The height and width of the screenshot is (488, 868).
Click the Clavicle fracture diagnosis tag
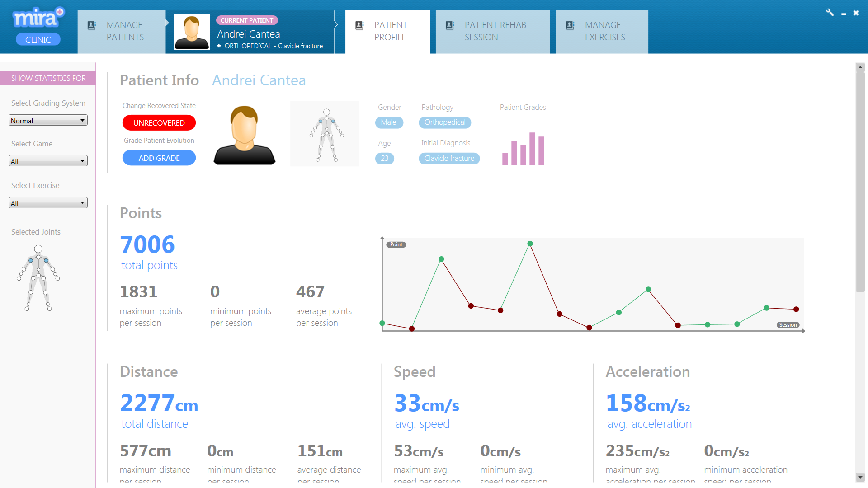[449, 159]
